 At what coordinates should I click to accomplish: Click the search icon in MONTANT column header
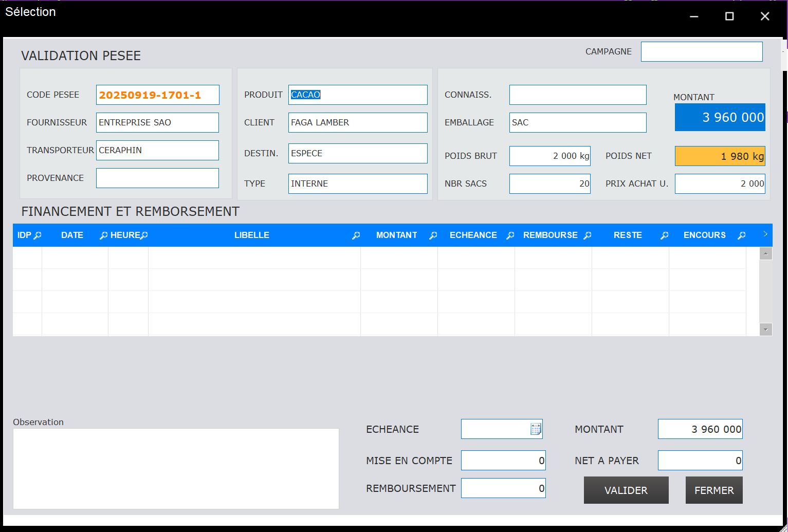433,235
